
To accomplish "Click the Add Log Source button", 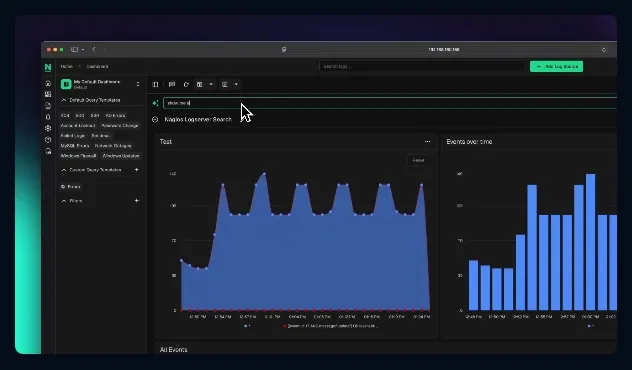I will [556, 67].
